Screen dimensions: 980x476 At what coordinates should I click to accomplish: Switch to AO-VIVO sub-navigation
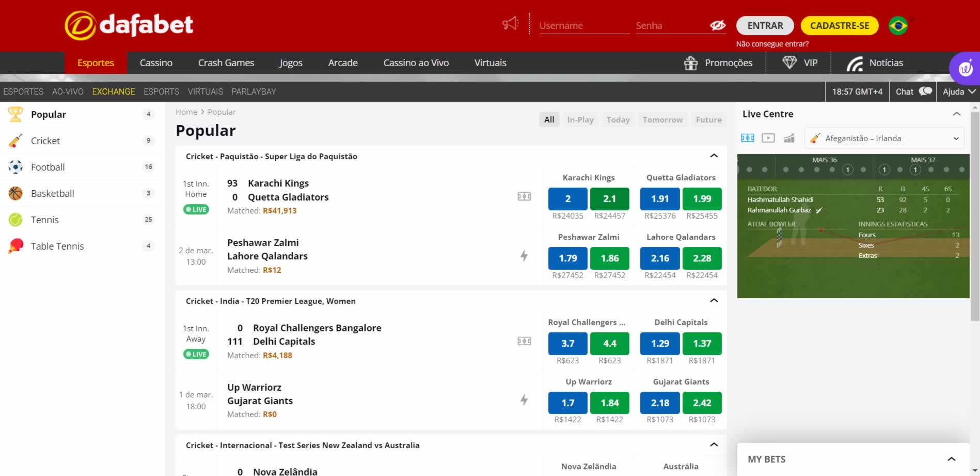click(68, 91)
